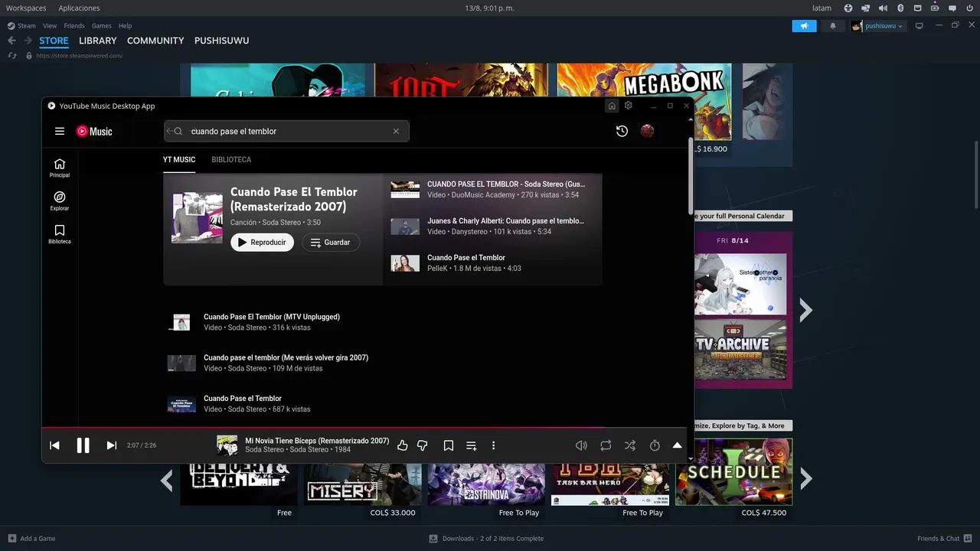This screenshot has width=980, height=551.
Task: Seek on the red song progress bar
Action: [x=364, y=428]
